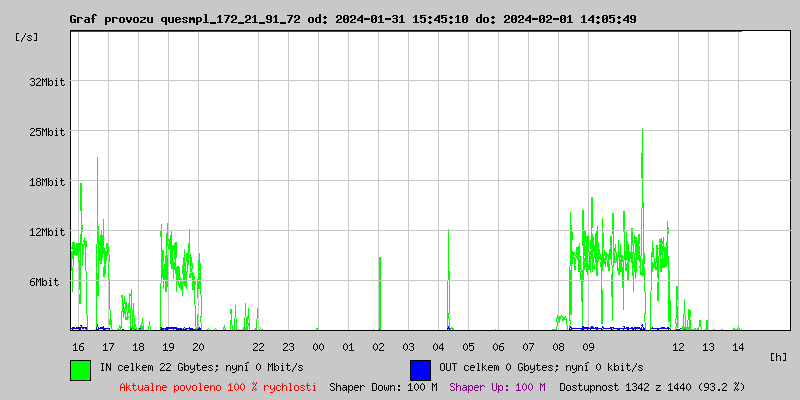Click the blue OUT legend color box
The height and width of the screenshot is (400, 800).
tap(420, 369)
